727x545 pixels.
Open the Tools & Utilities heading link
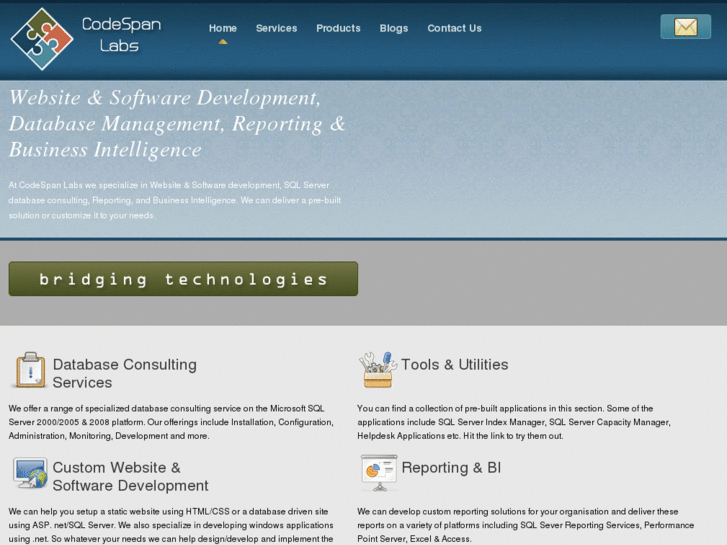point(454,365)
